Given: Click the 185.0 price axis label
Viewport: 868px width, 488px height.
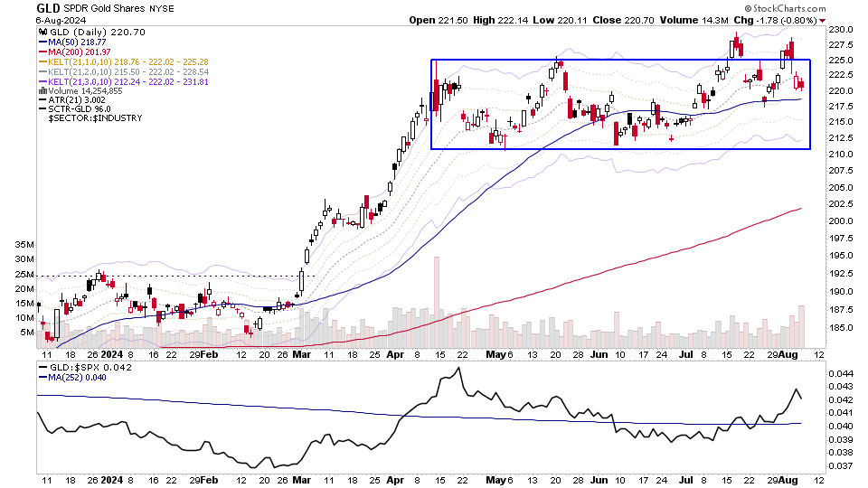Looking at the screenshot, I should [840, 327].
